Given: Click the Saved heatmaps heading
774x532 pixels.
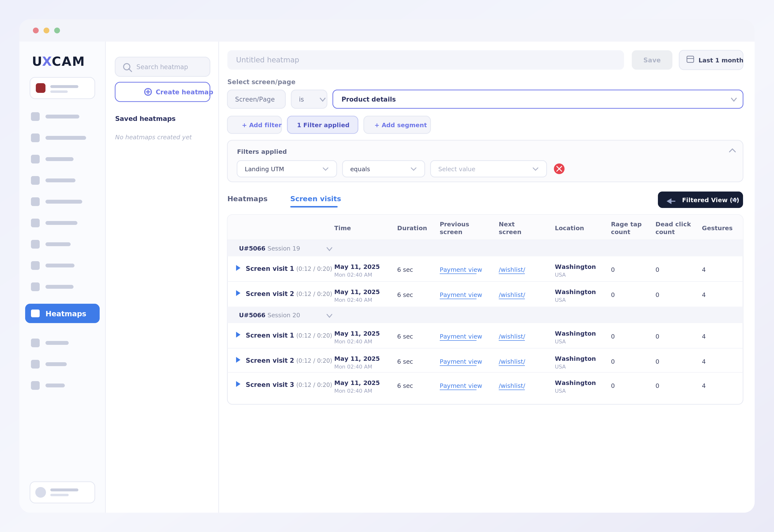Looking at the screenshot, I should [x=145, y=119].
